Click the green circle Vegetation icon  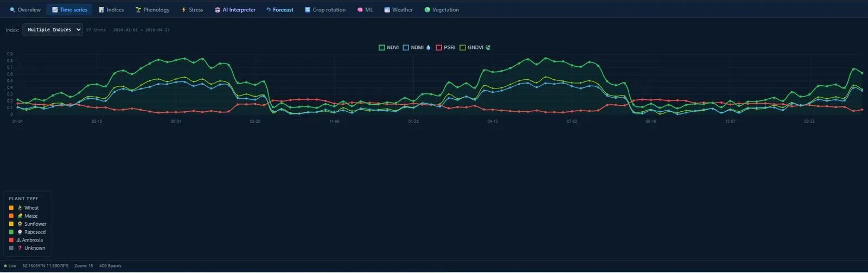tap(427, 10)
